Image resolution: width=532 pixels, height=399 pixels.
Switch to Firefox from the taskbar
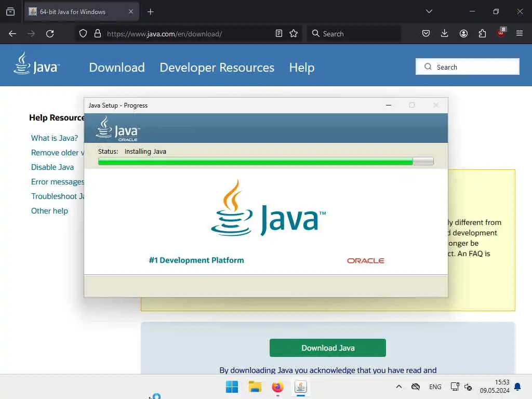tap(277, 387)
